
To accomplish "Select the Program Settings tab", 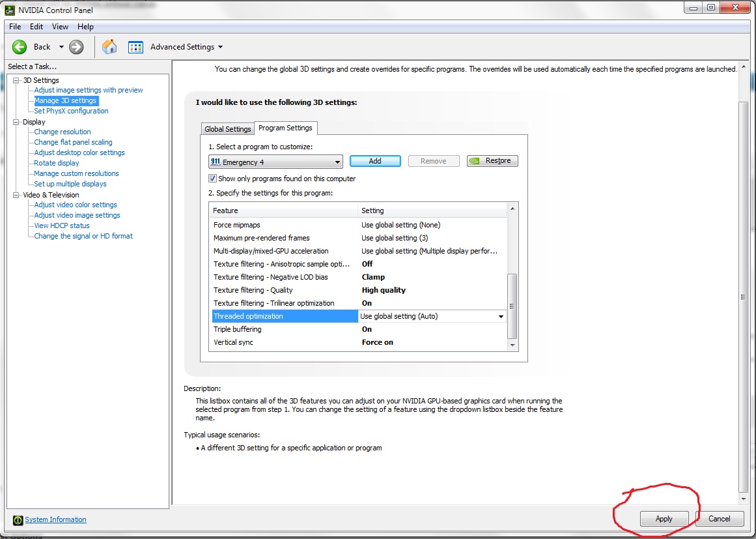I will [x=285, y=128].
